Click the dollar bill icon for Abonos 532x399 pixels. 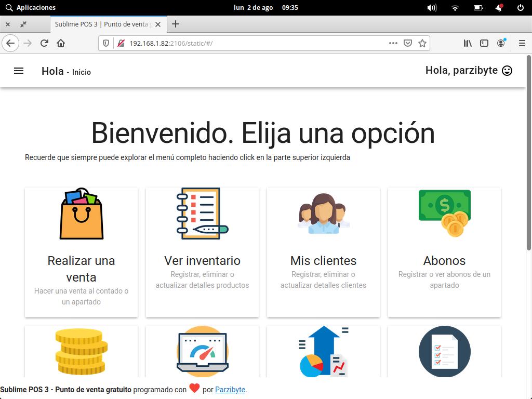pyautogui.click(x=445, y=214)
